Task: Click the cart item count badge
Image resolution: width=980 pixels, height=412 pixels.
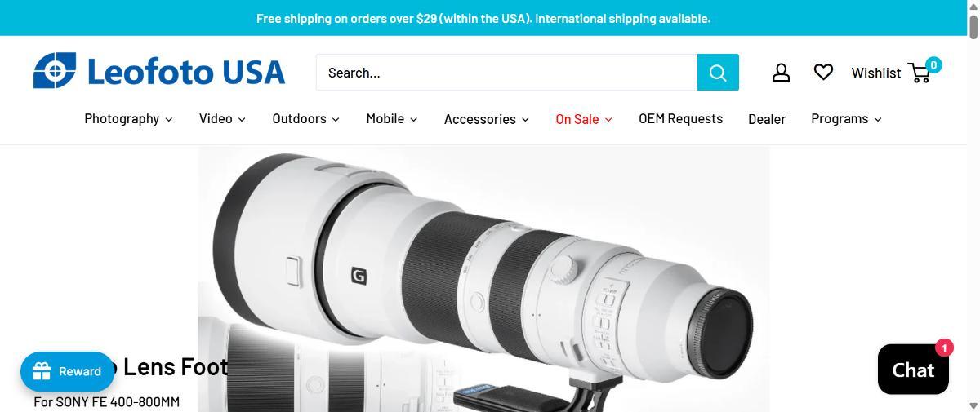Action: pos(933,64)
